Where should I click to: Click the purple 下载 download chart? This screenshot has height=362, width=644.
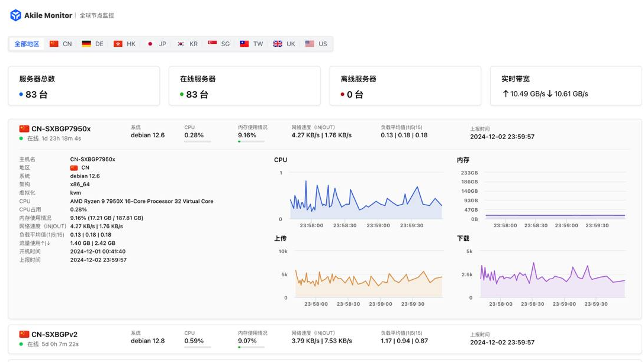click(x=552, y=274)
